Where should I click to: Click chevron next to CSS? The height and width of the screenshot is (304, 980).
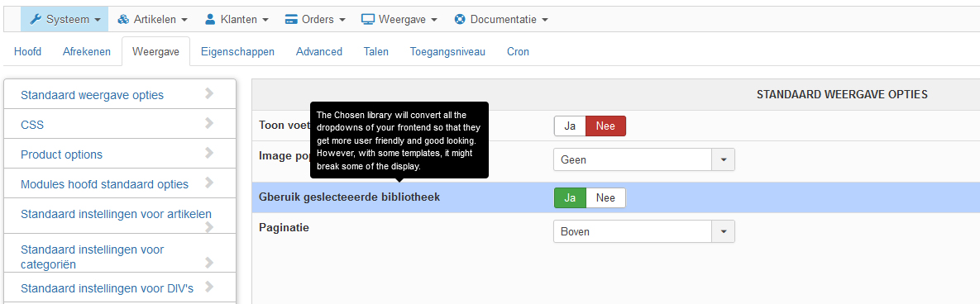pyautogui.click(x=209, y=123)
